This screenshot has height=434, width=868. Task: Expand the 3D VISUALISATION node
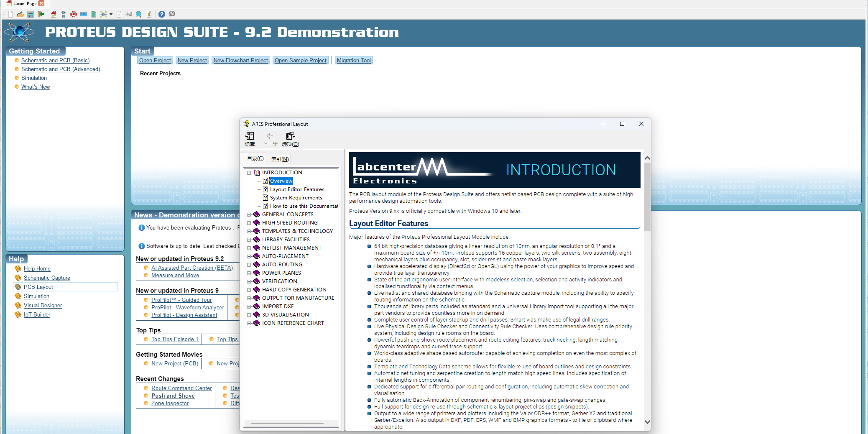click(x=249, y=315)
